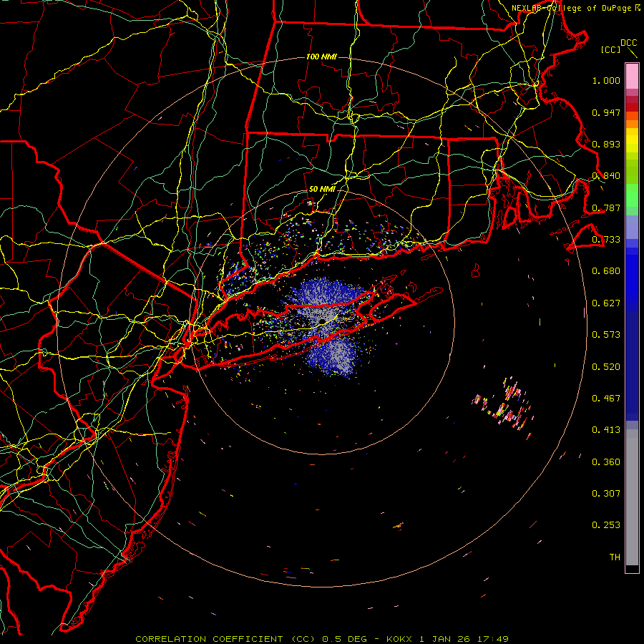This screenshot has width=644, height=644.
Task: Click the 0.627 legend value
Action: [606, 303]
